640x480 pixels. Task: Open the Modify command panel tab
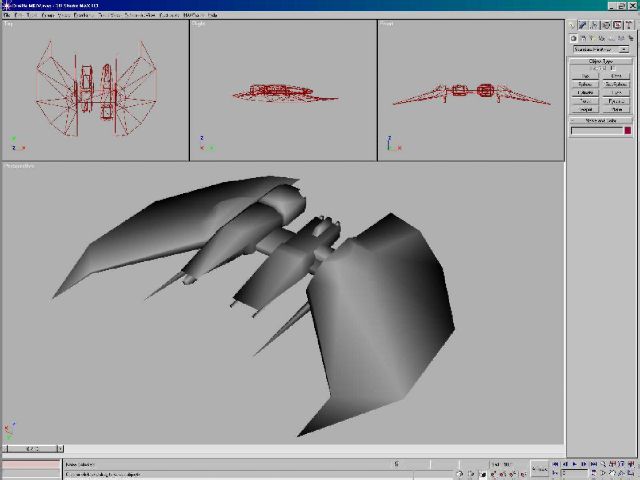pyautogui.click(x=582, y=25)
